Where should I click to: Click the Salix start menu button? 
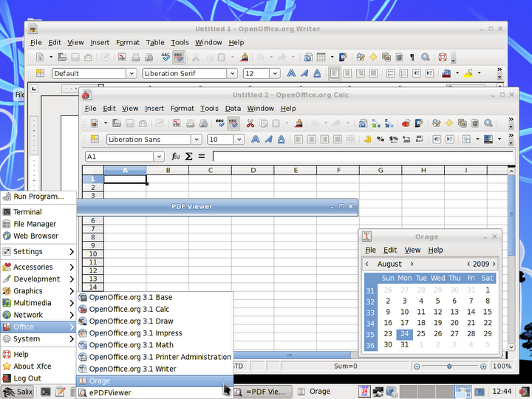click(18, 392)
